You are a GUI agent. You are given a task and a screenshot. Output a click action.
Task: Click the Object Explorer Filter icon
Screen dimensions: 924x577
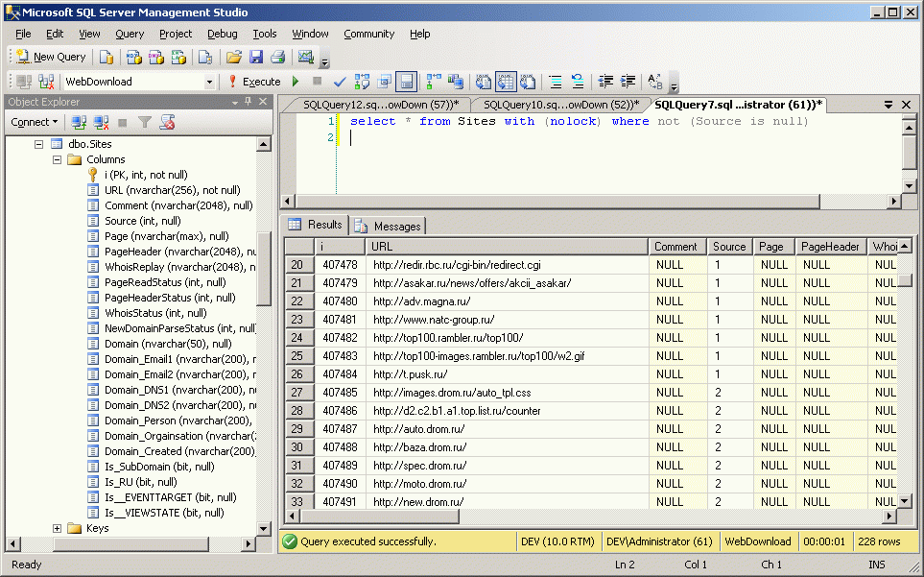click(x=145, y=122)
